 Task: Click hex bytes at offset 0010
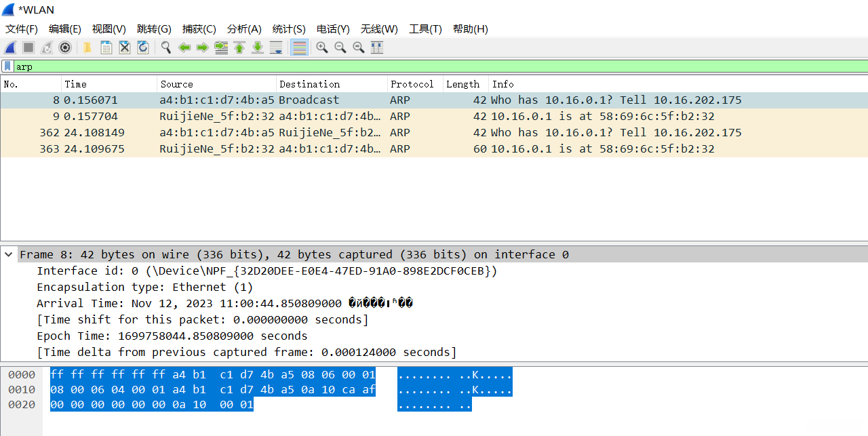pos(213,390)
